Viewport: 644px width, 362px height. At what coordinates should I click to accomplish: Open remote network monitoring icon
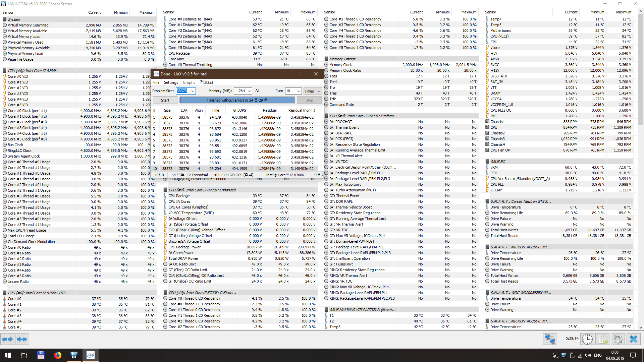pos(550,339)
